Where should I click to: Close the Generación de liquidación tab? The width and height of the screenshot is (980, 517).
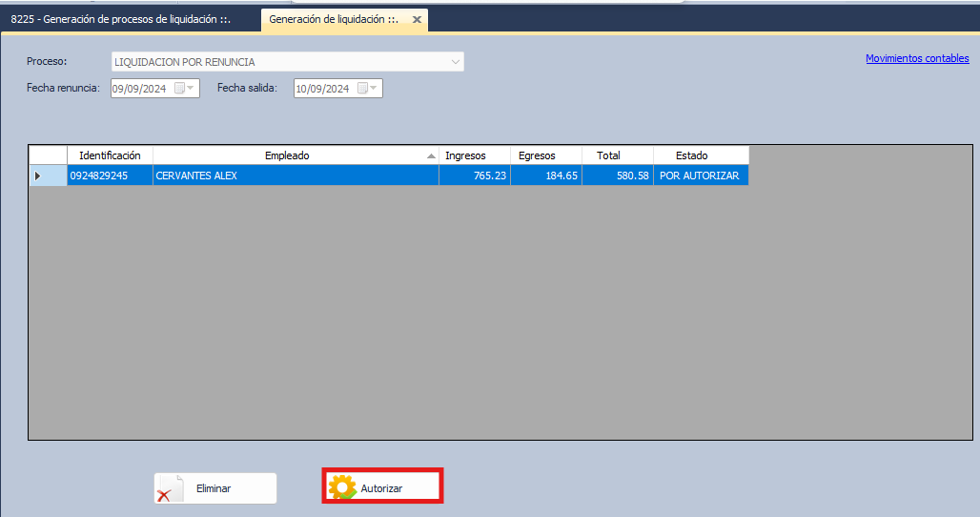[x=417, y=19]
